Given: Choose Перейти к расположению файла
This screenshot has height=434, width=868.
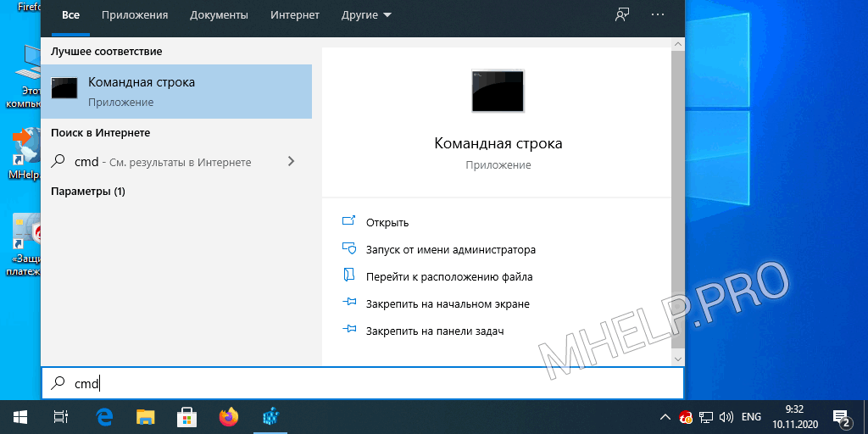Looking at the screenshot, I should pyautogui.click(x=449, y=277).
